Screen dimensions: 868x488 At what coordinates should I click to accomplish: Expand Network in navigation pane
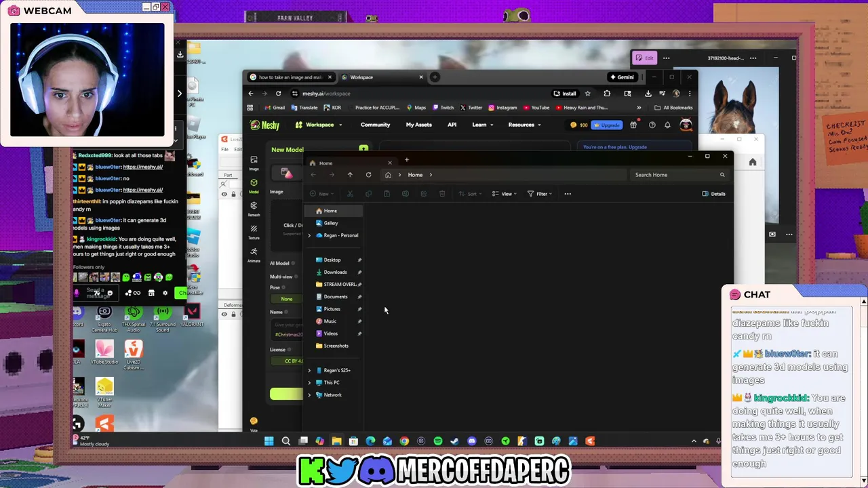click(310, 394)
